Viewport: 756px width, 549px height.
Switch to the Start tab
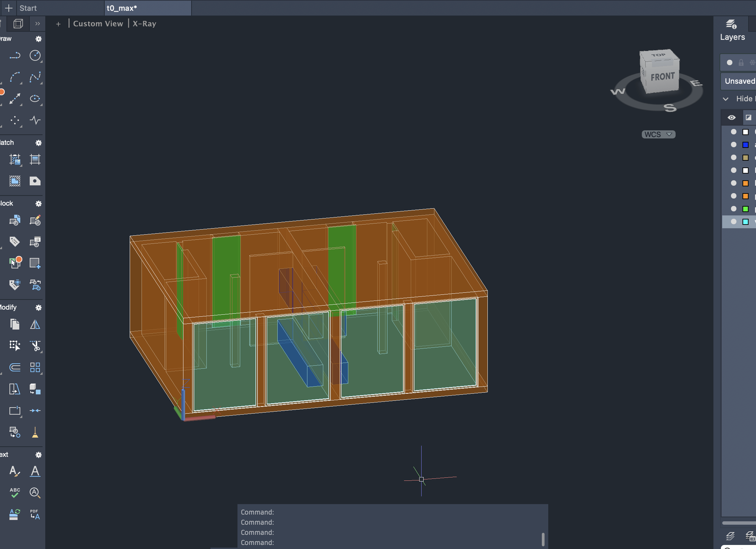28,8
